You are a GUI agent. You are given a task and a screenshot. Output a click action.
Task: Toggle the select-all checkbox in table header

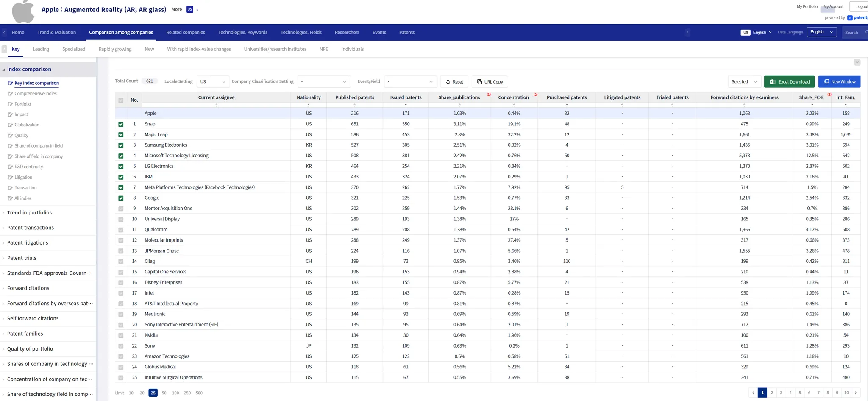pyautogui.click(x=121, y=100)
